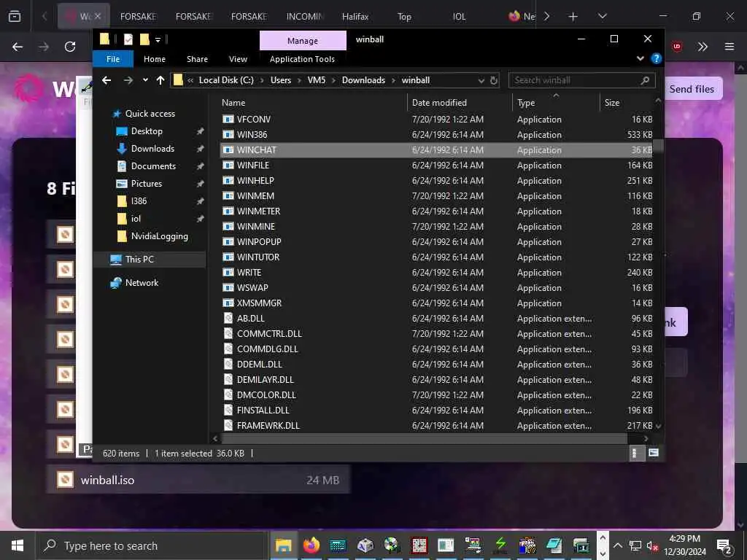
Task: Open the notification center icon
Action: click(x=724, y=545)
